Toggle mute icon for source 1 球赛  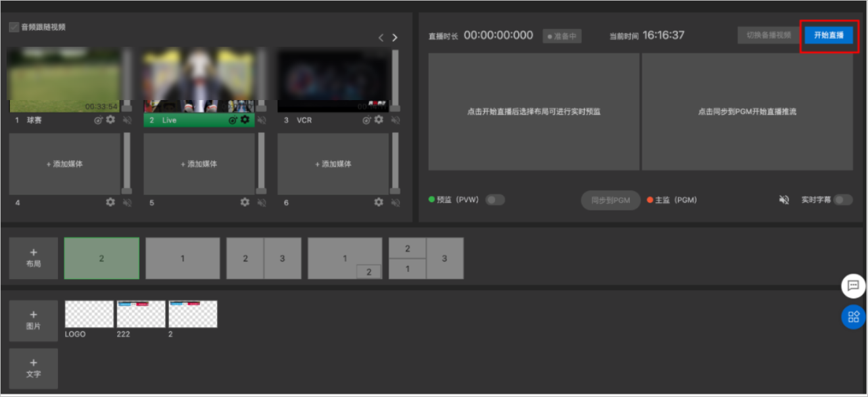click(128, 120)
